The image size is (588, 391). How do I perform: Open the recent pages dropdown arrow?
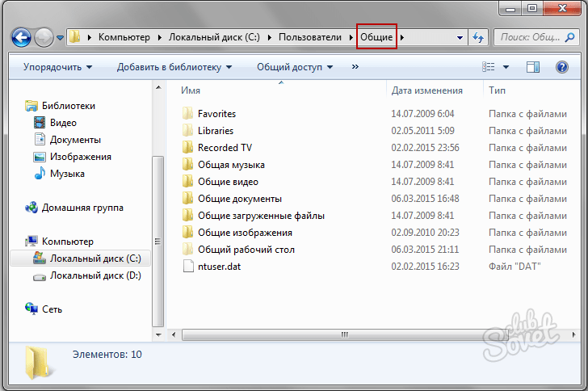coord(60,37)
